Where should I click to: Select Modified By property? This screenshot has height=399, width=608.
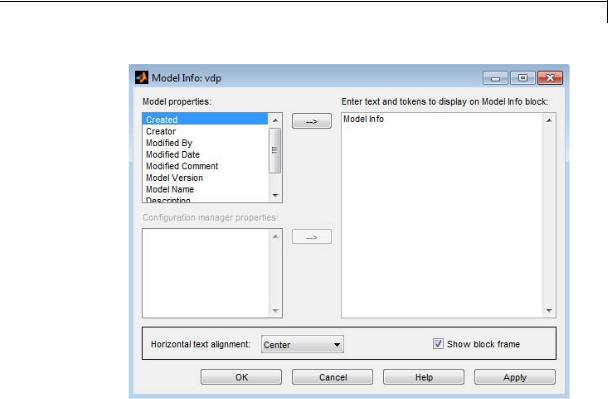click(205, 143)
